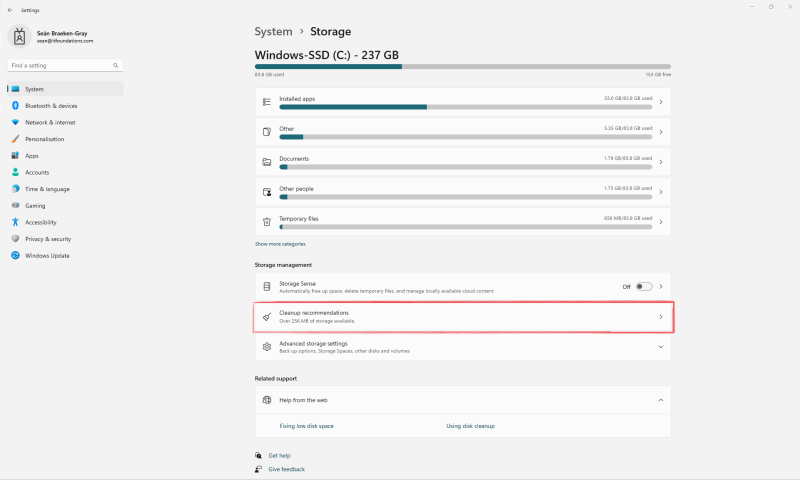Click the Documents folder icon

pyautogui.click(x=267, y=162)
